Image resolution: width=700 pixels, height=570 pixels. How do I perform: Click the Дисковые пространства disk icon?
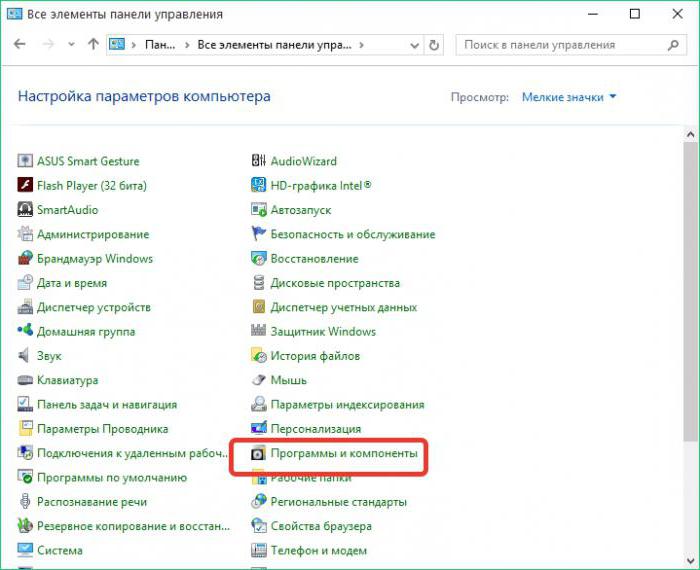click(258, 283)
